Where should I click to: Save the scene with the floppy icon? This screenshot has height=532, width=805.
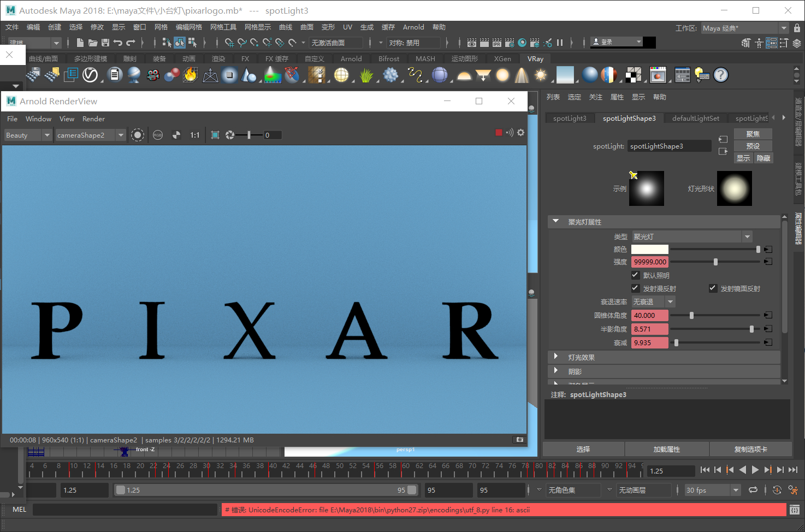click(105, 43)
